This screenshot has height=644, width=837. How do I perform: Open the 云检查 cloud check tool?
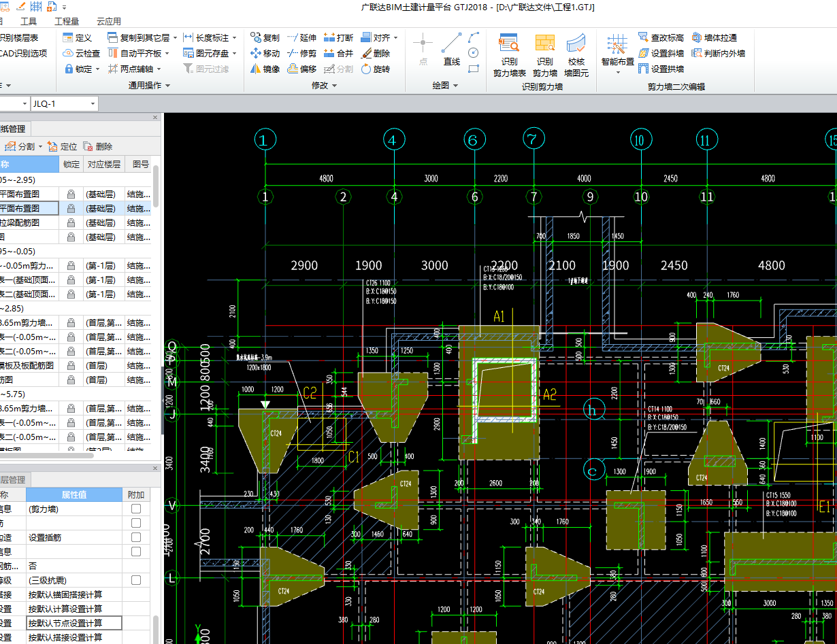pos(82,53)
